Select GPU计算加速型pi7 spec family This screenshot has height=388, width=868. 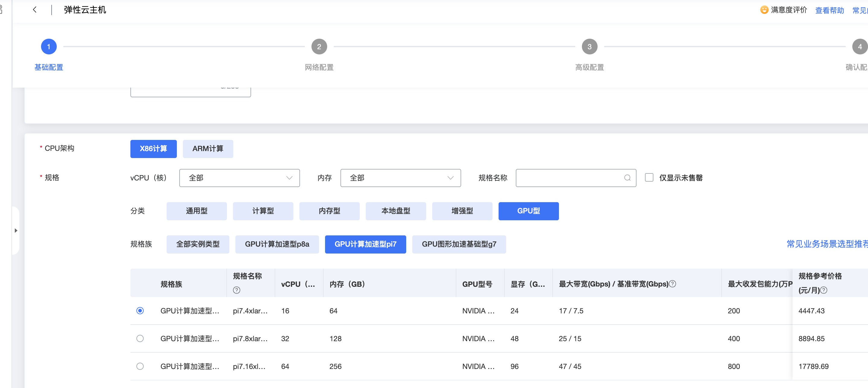pos(365,244)
